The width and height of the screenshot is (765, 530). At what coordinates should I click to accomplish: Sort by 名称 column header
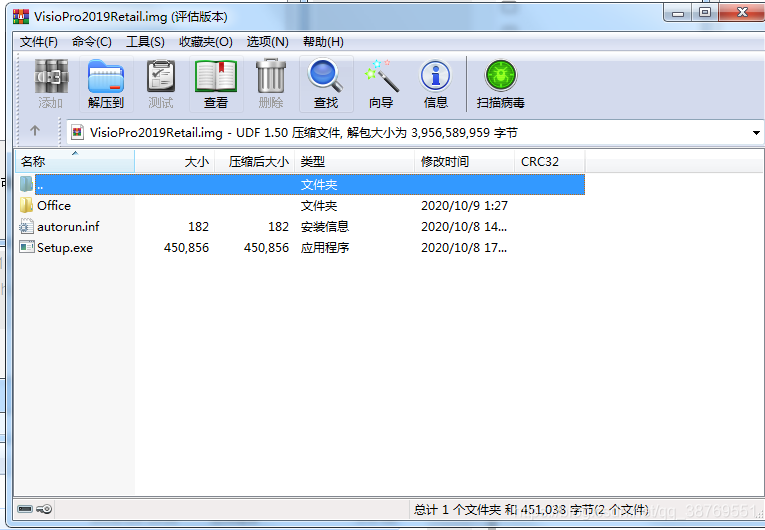click(75, 162)
